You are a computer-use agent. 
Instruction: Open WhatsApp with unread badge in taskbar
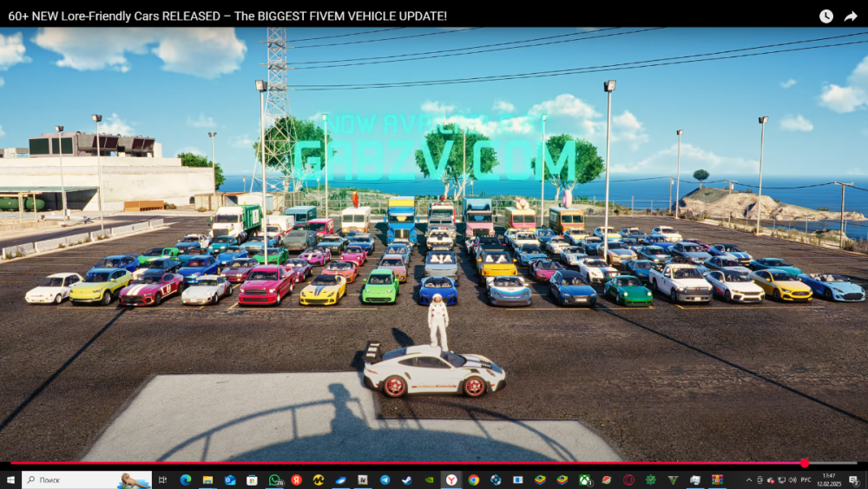[275, 479]
